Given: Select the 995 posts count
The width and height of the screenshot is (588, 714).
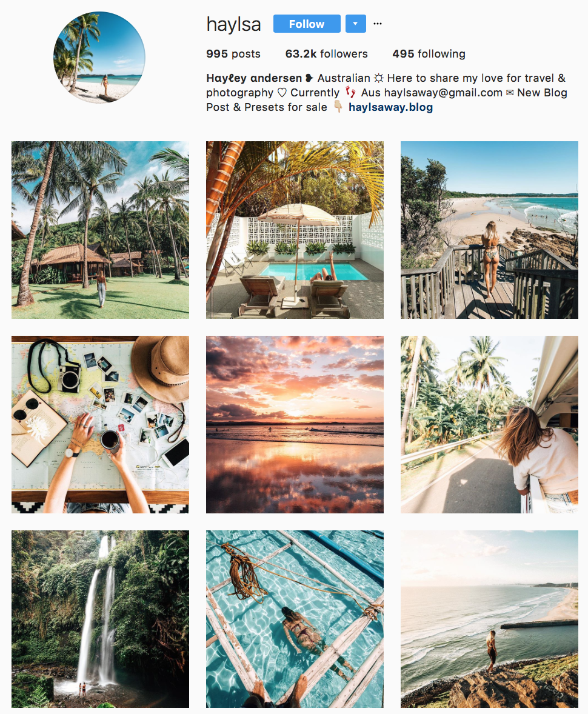Looking at the screenshot, I should point(233,54).
